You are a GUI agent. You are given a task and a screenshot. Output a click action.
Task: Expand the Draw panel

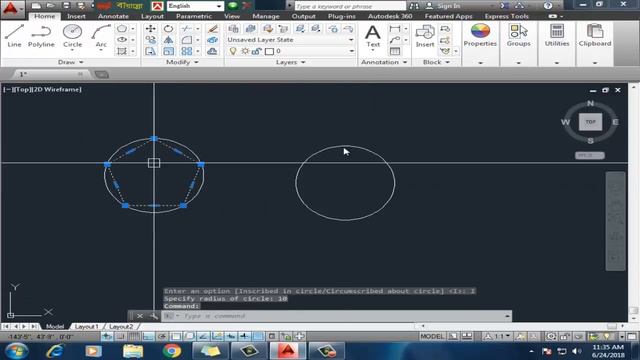[70, 62]
